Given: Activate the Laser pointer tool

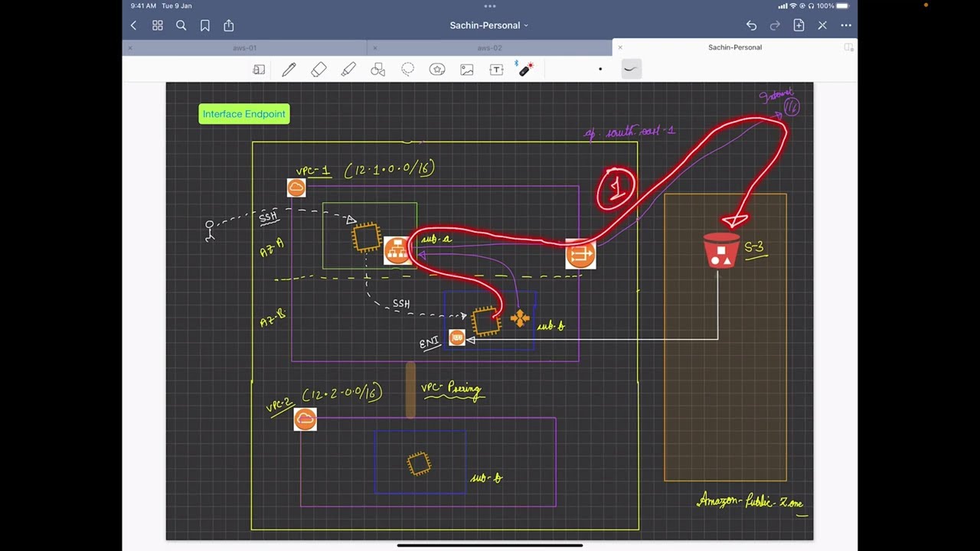Looking at the screenshot, I should pyautogui.click(x=525, y=69).
